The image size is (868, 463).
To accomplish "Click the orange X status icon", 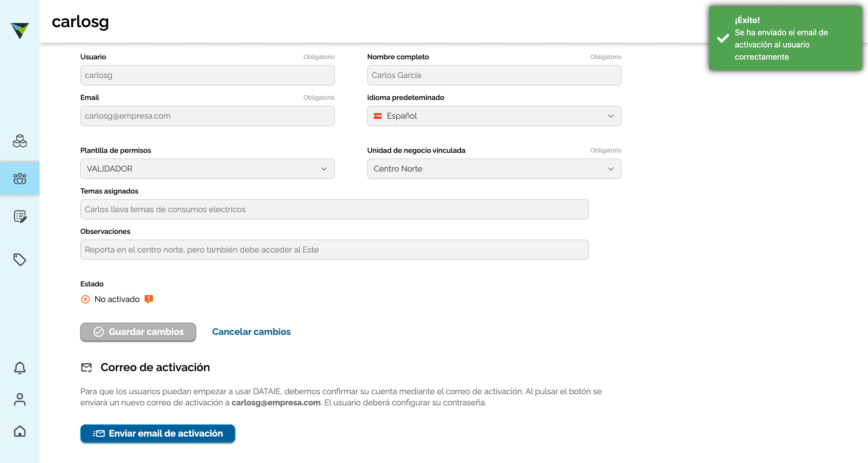I will point(85,299).
